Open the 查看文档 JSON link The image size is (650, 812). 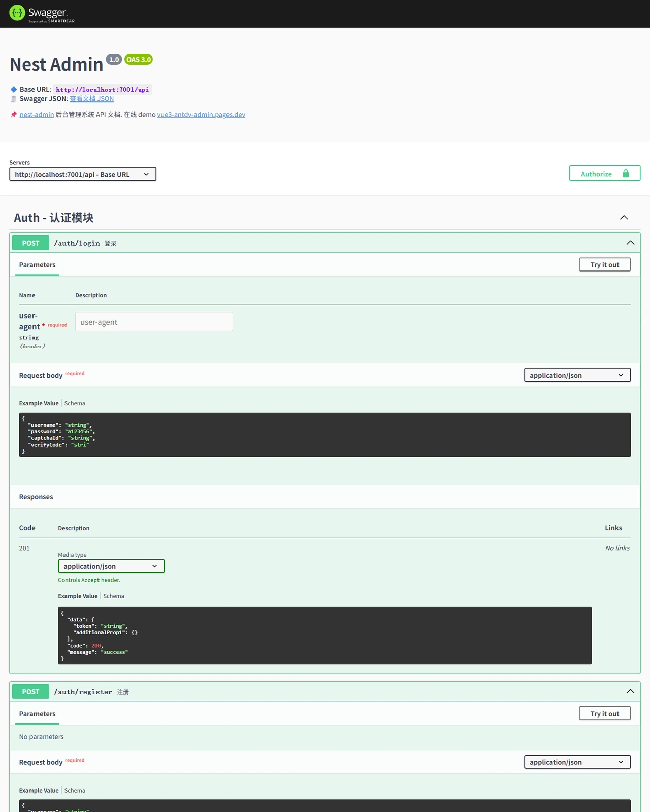pyautogui.click(x=91, y=99)
